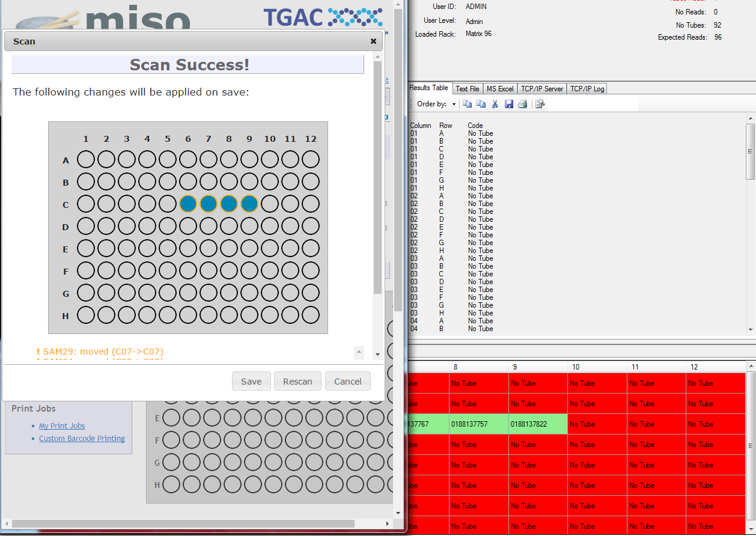Close the Scan dialog with the X

point(373,41)
